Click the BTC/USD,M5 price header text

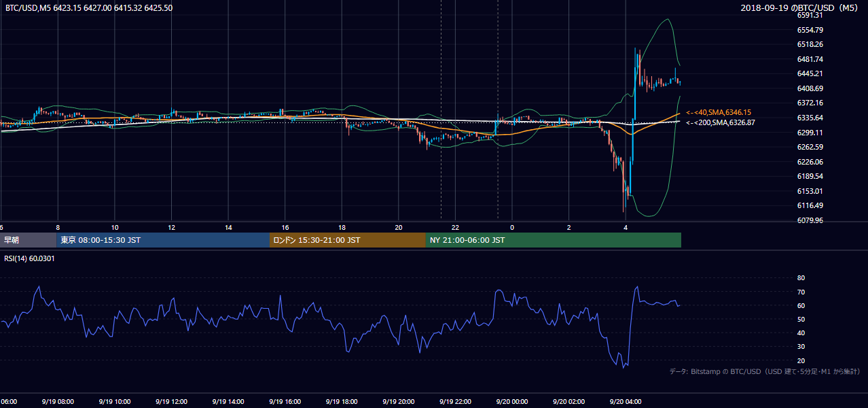coord(88,8)
